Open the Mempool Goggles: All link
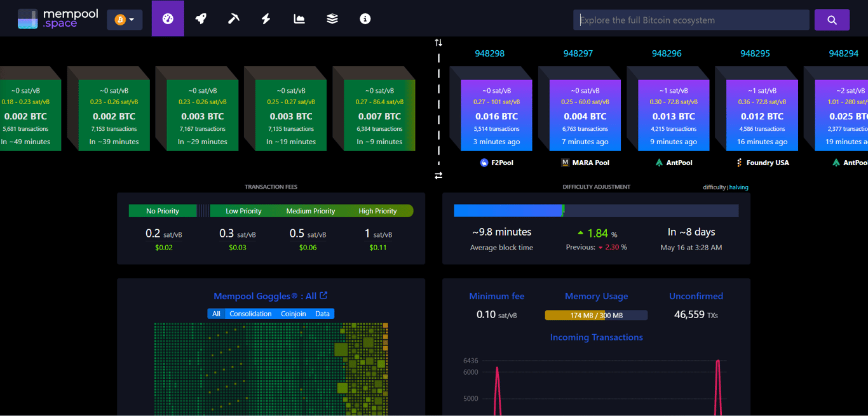This screenshot has width=868, height=416. click(x=265, y=296)
